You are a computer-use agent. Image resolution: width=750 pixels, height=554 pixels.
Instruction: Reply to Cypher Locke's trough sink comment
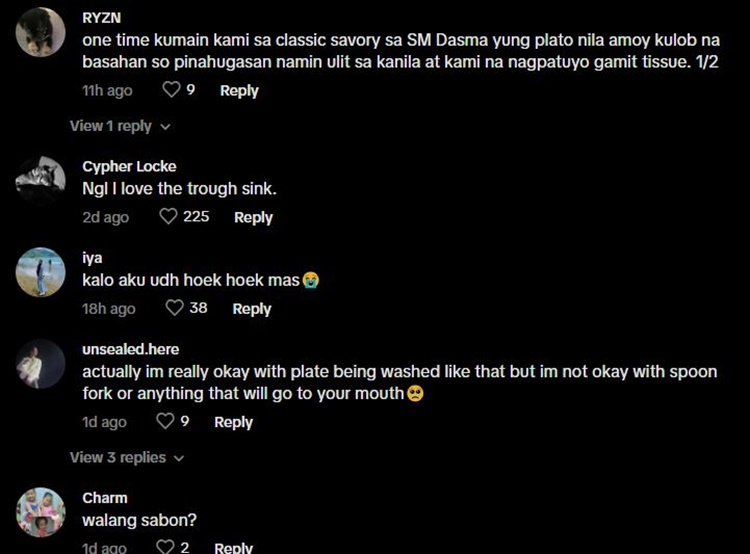pos(253,217)
